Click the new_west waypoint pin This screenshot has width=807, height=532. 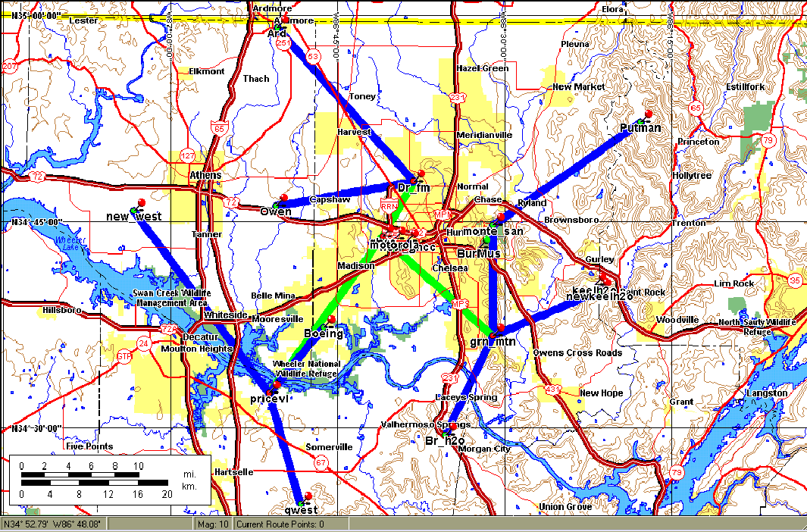coord(139,206)
